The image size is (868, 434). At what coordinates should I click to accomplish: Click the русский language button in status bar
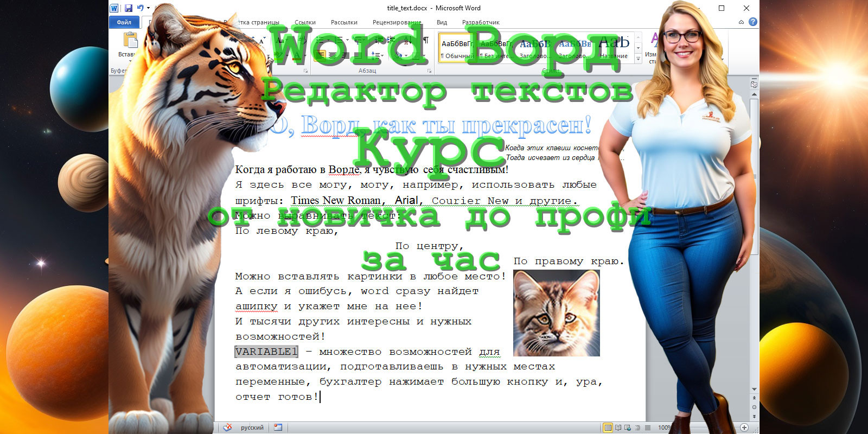point(252,427)
